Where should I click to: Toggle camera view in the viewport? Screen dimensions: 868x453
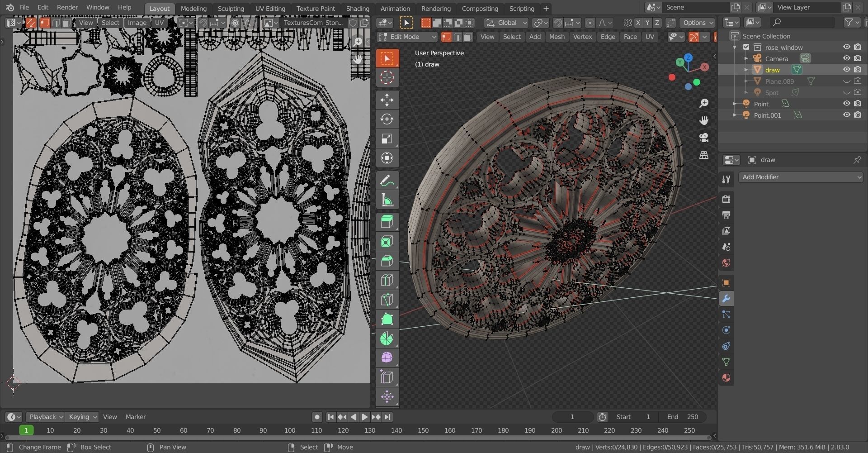click(x=704, y=138)
